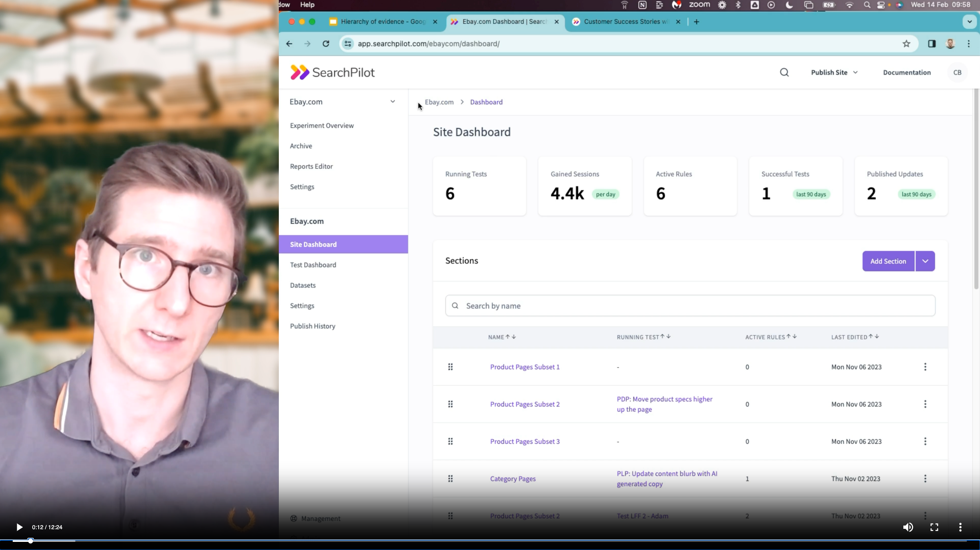Open the Help menu in the menu bar
This screenshot has width=980, height=550.
[307, 4]
